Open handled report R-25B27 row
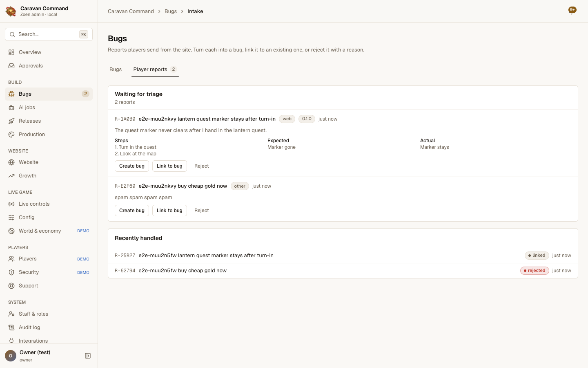Screen dimensions: 588x368 tap(343, 255)
